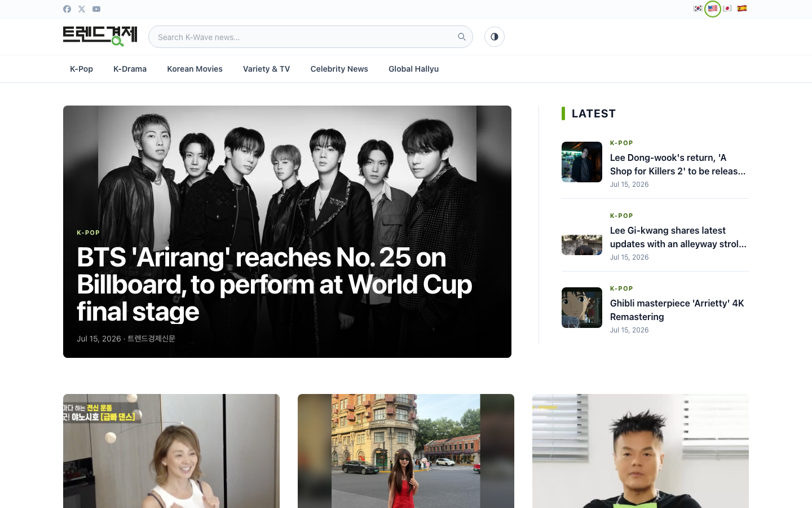Switch language to Japanese flag
The height and width of the screenshot is (508, 812).
(x=727, y=8)
